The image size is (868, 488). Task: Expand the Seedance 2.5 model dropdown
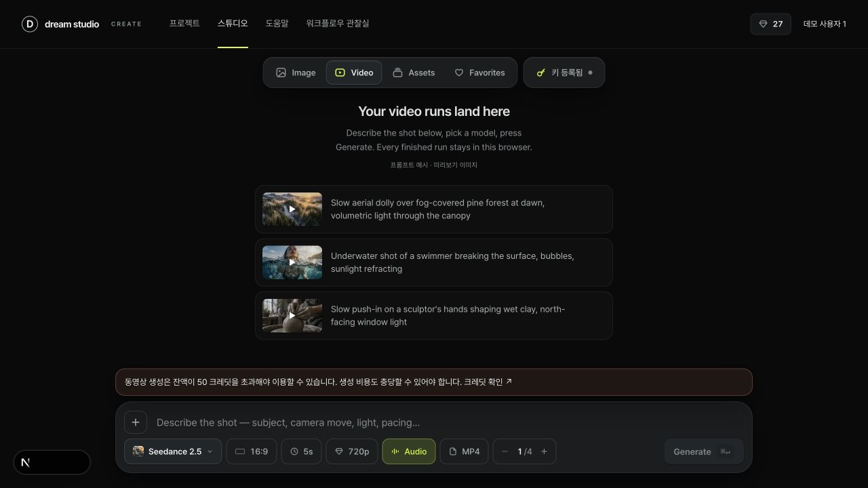pos(173,451)
